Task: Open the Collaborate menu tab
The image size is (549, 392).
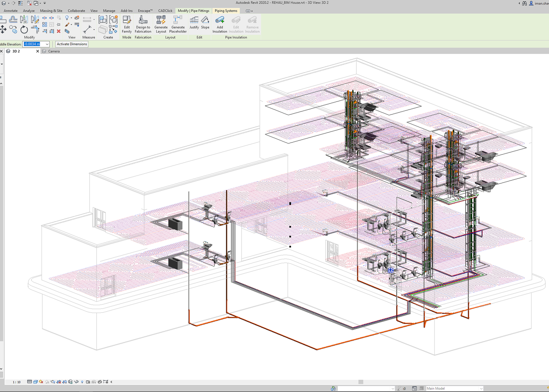Action: (76, 11)
